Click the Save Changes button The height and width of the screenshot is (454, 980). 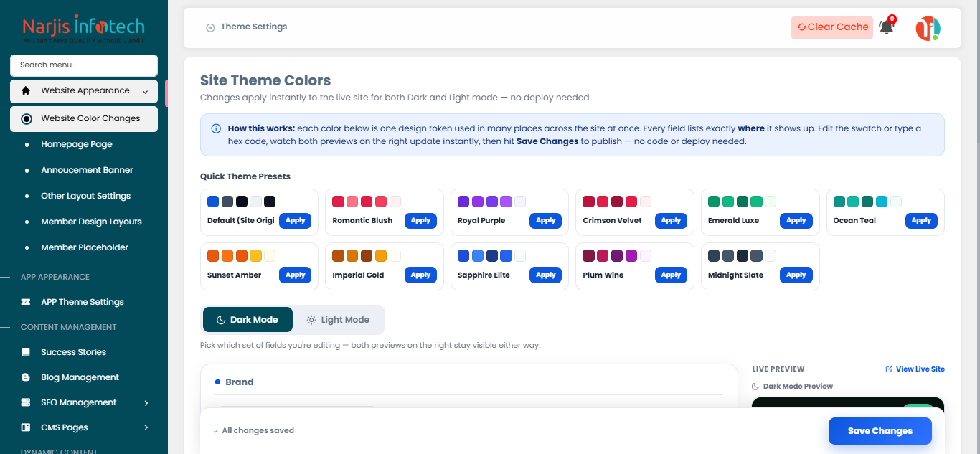click(880, 431)
